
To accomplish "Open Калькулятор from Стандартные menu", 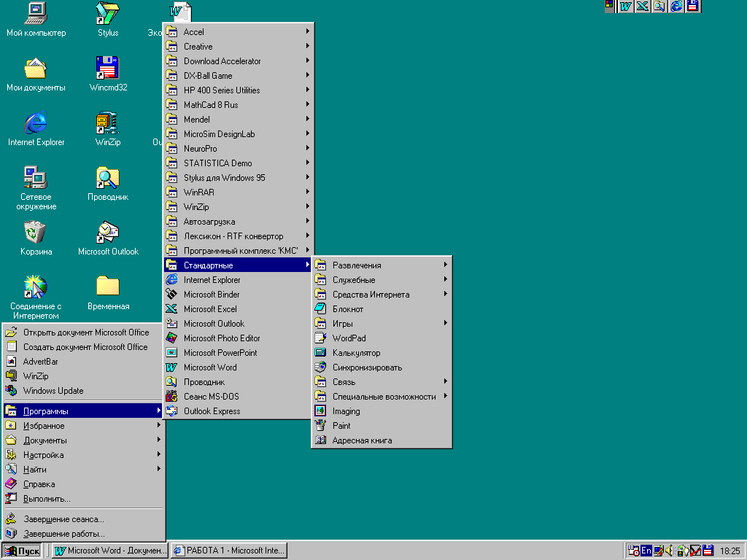I will 382,353.
